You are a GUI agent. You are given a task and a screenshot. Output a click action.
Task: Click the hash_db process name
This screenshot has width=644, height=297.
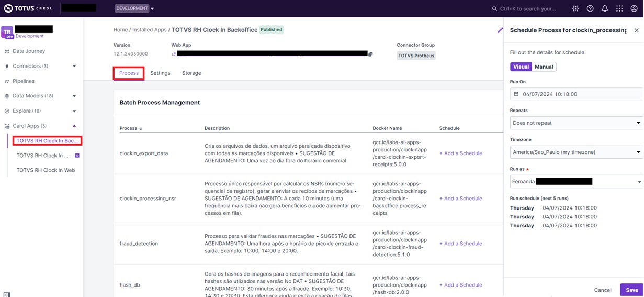pyautogui.click(x=130, y=285)
